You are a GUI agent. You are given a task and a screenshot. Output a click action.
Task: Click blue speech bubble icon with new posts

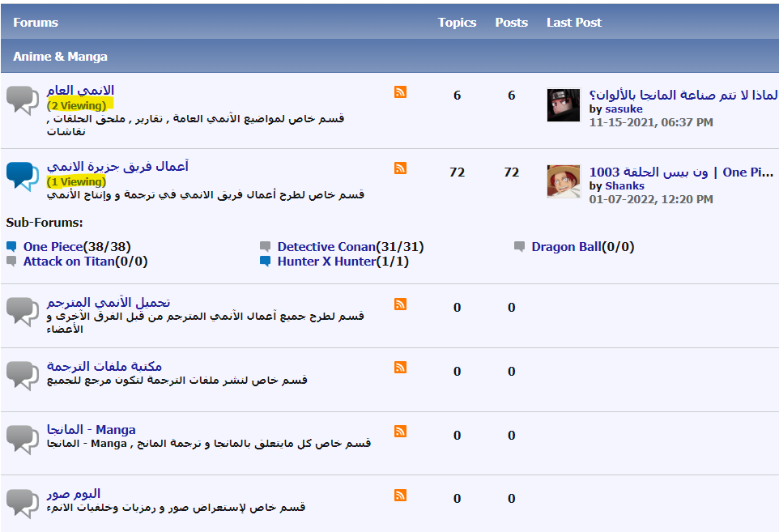(x=23, y=176)
